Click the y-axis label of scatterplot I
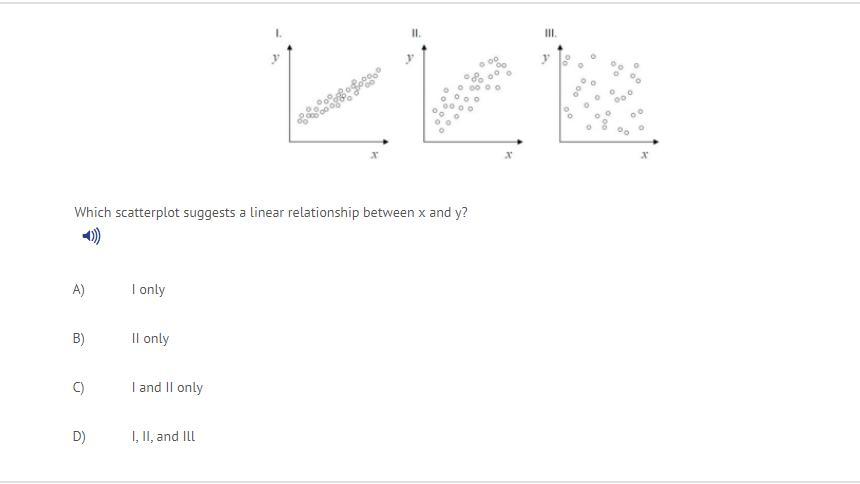 click(x=275, y=58)
